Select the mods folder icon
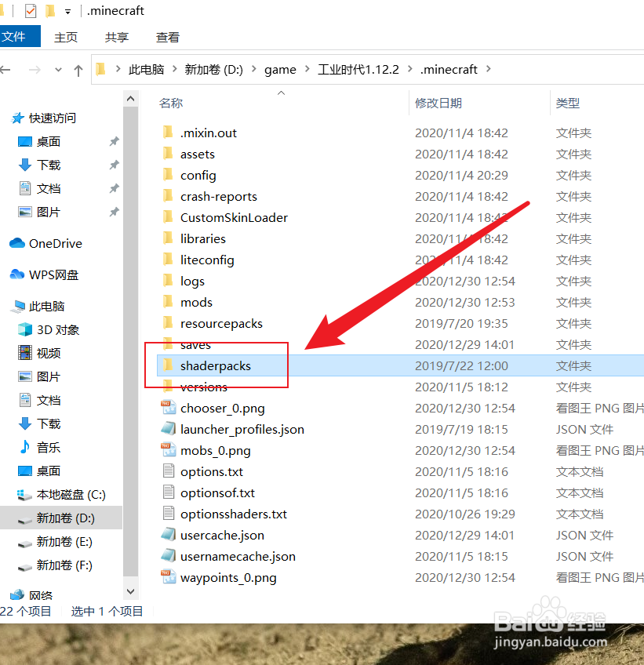 point(168,302)
